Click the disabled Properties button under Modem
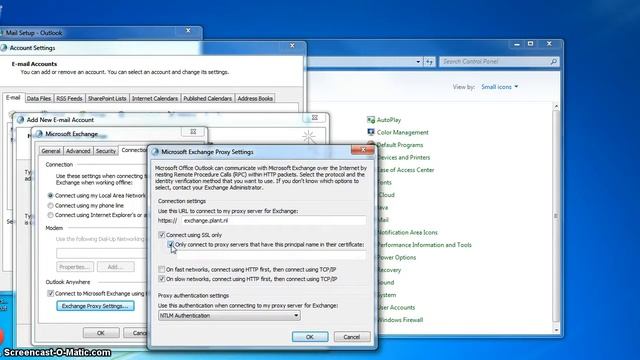Image resolution: width=640 pixels, height=360 pixels. [75, 267]
